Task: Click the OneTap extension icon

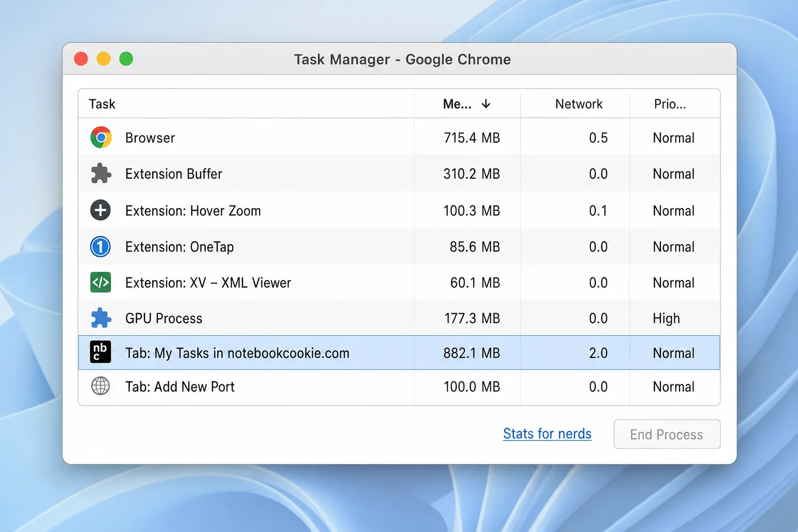Action: pyautogui.click(x=100, y=247)
